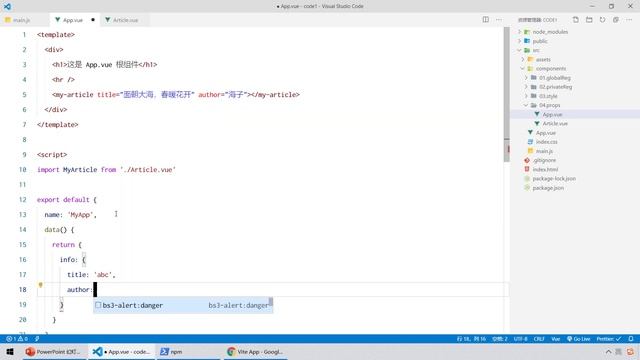Click the Vue language mode indicator
The width and height of the screenshot is (640, 360).
click(556, 339)
